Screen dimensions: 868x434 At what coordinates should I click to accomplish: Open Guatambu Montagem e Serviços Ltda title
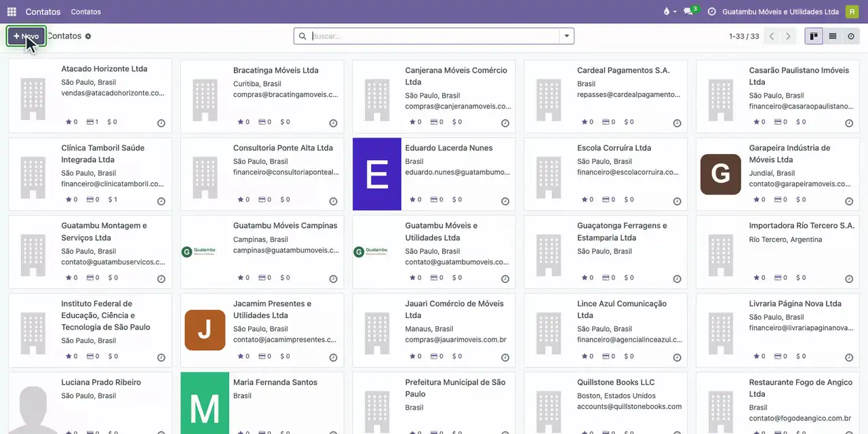click(104, 232)
